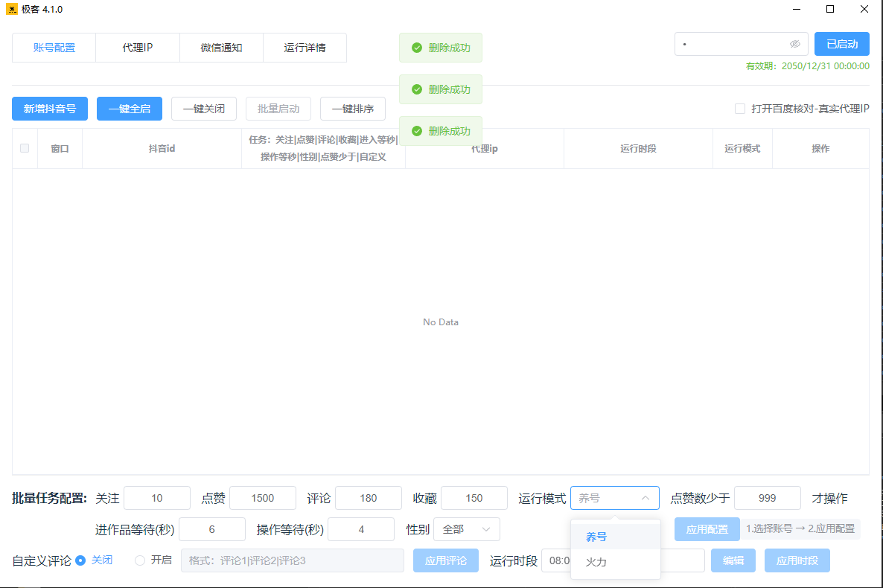This screenshot has width=883, height=588.
Task: Click the 一键排序 button
Action: click(353, 109)
